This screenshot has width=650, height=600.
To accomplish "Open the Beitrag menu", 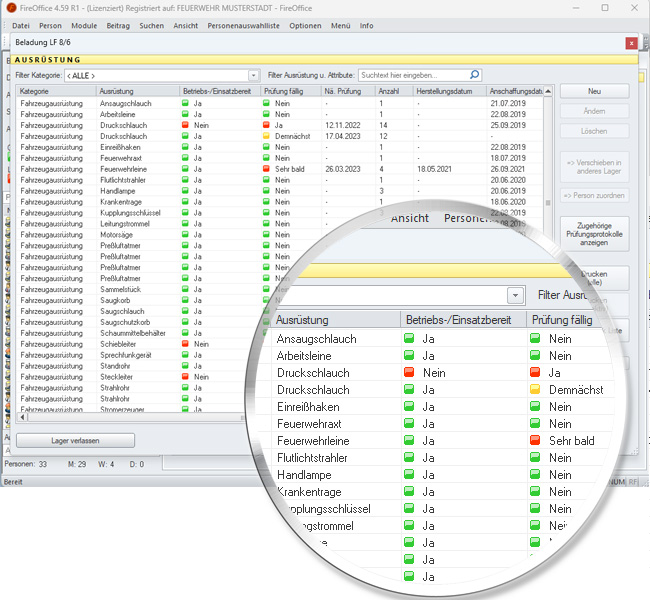I will [x=118, y=25].
